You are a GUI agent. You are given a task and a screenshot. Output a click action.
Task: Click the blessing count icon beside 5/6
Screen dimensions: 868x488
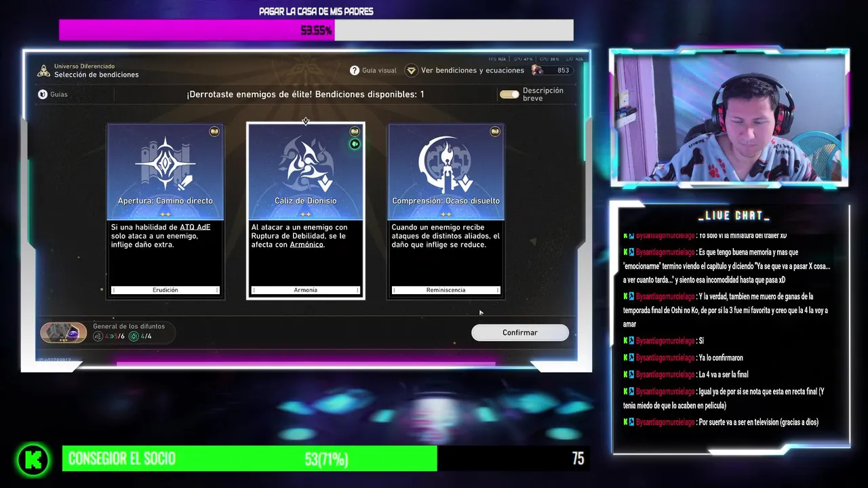98,336
